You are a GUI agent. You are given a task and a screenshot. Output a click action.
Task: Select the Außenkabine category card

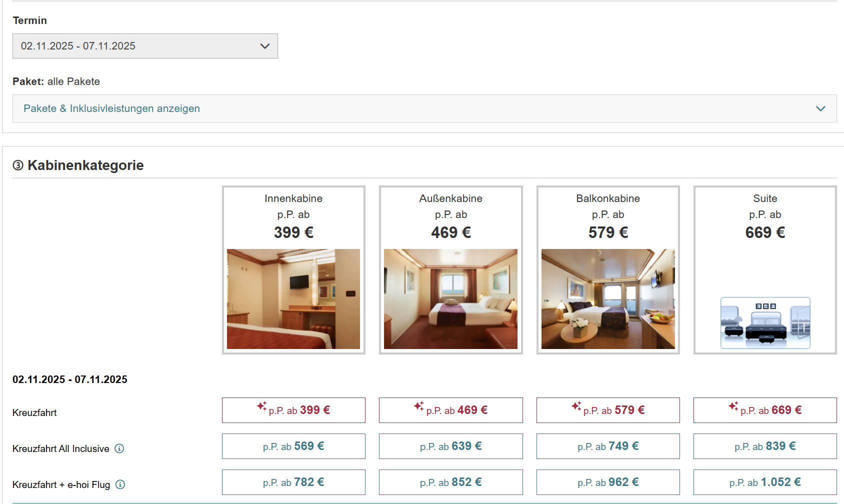coord(451,270)
